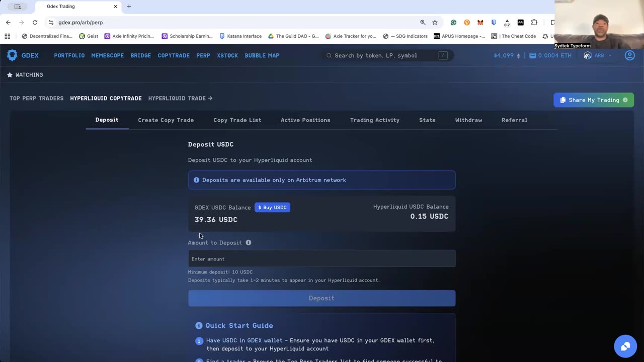Click the GDEX lion logo
This screenshot has height=362, width=644.
pos(12,55)
